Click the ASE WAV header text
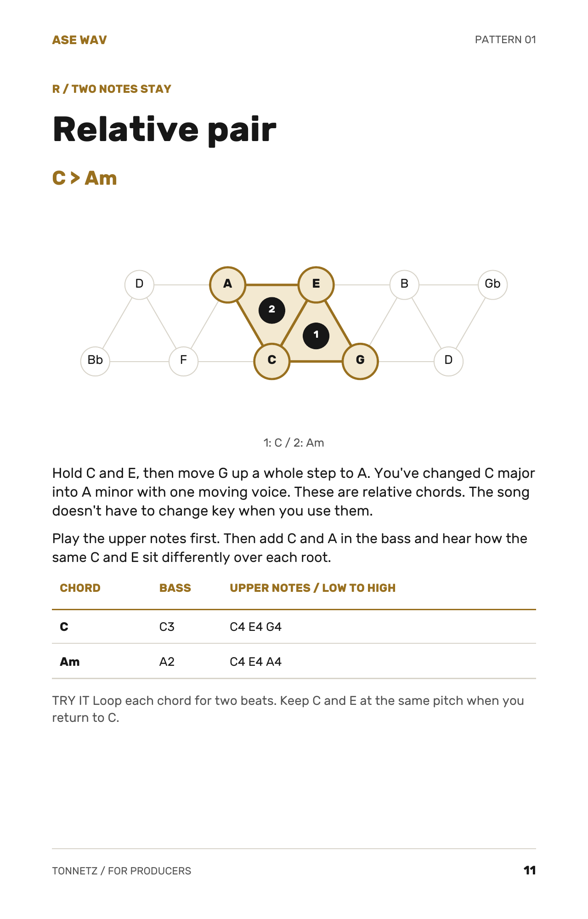 click(x=79, y=40)
